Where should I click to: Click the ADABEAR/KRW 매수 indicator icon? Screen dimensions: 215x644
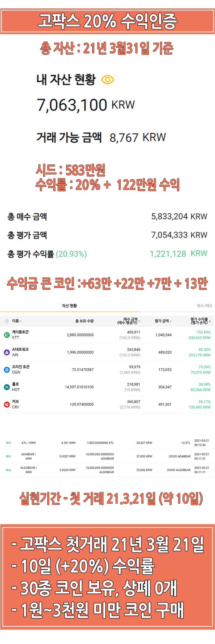8,456
